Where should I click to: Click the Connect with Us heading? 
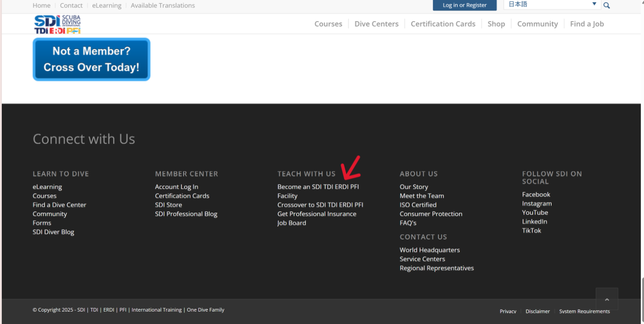coord(84,139)
